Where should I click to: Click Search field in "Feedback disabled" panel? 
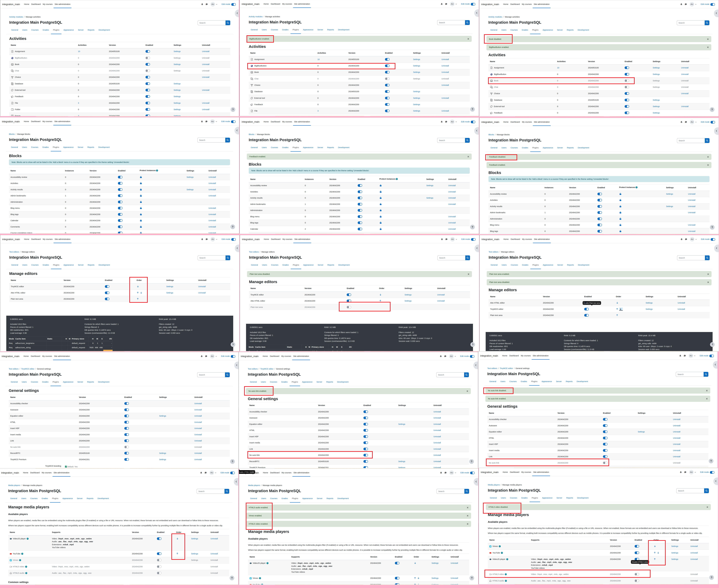[691, 141]
